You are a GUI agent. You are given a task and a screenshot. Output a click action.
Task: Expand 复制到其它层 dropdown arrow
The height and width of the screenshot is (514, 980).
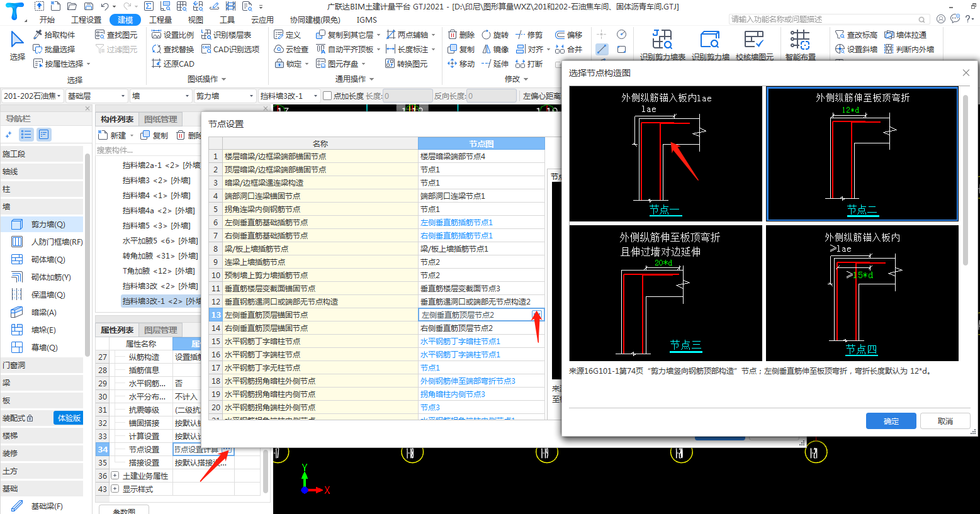click(379, 35)
